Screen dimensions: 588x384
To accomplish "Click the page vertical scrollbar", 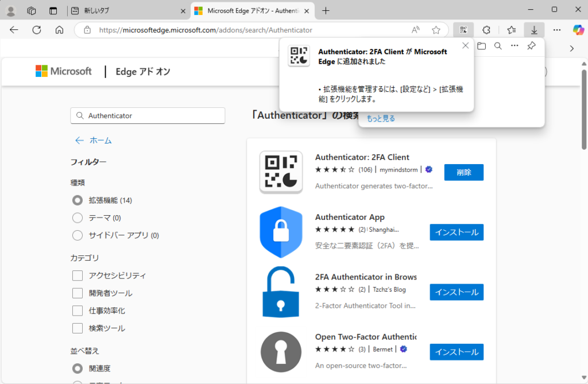I will (x=584, y=108).
